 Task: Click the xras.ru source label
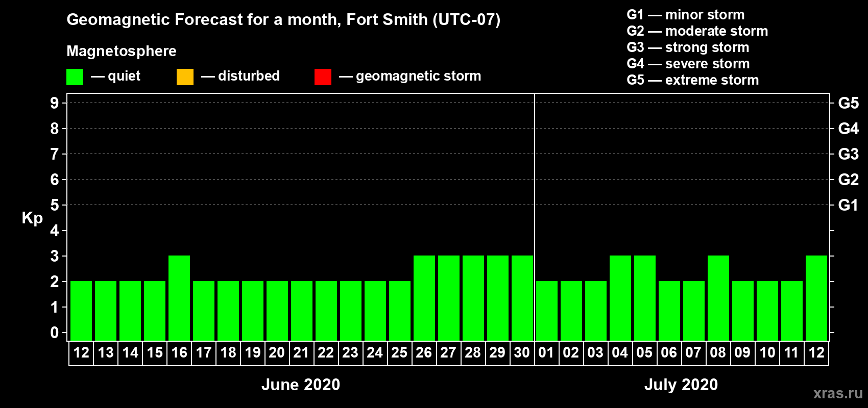pyautogui.click(x=838, y=393)
